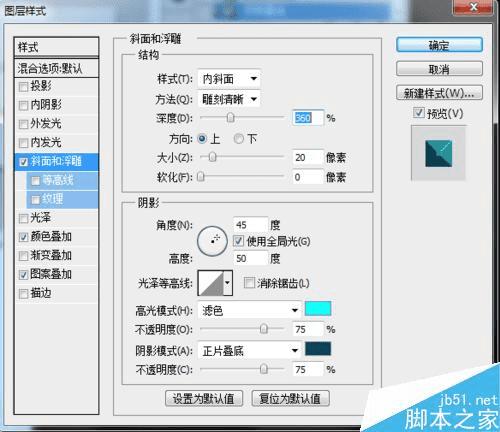The width and height of the screenshot is (500, 432).
Task: Select direction 上 radio button
Action: coord(202,138)
